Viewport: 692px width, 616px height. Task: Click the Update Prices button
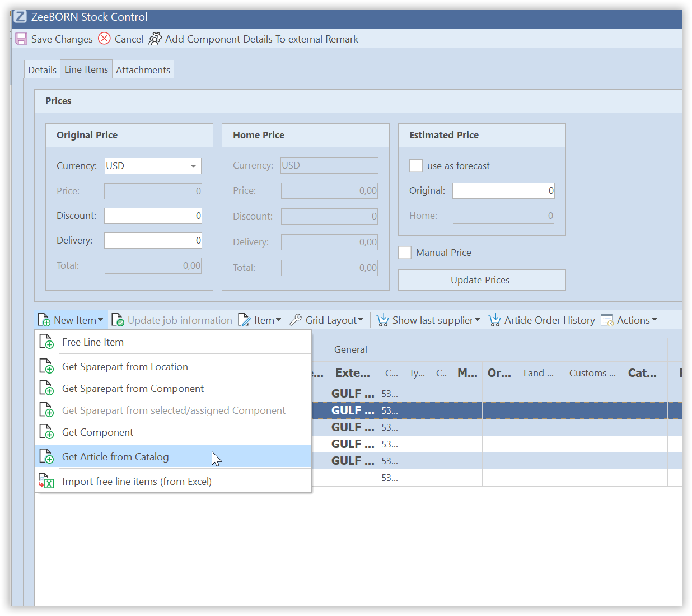tap(481, 280)
